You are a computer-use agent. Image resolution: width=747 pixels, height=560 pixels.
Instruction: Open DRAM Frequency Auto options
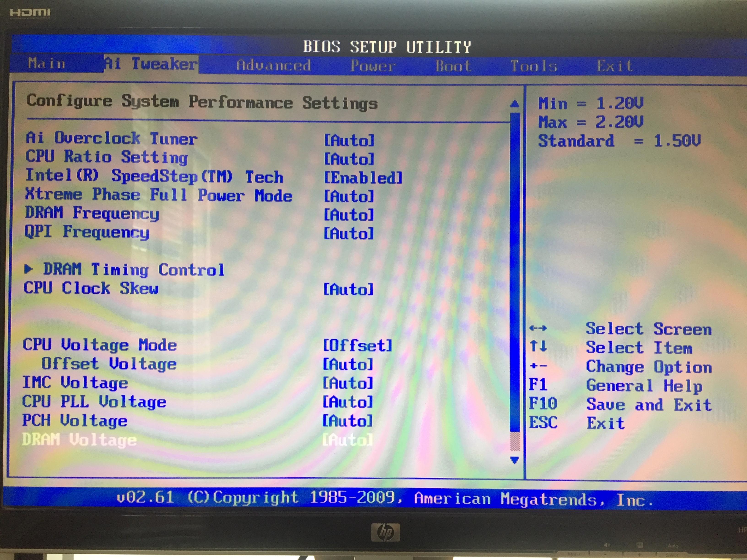tap(349, 215)
